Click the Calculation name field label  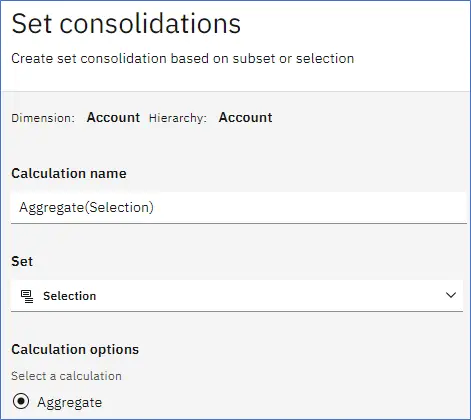click(69, 174)
